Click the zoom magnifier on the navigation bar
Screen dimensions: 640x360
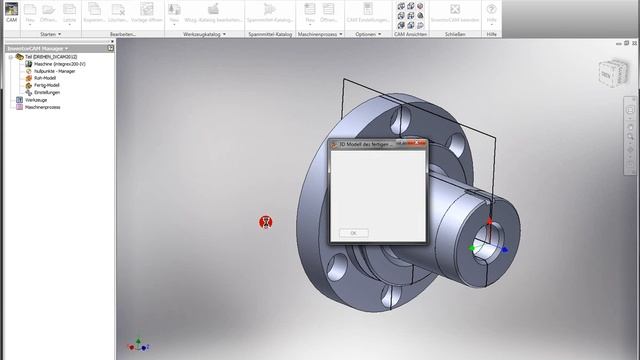(x=630, y=137)
